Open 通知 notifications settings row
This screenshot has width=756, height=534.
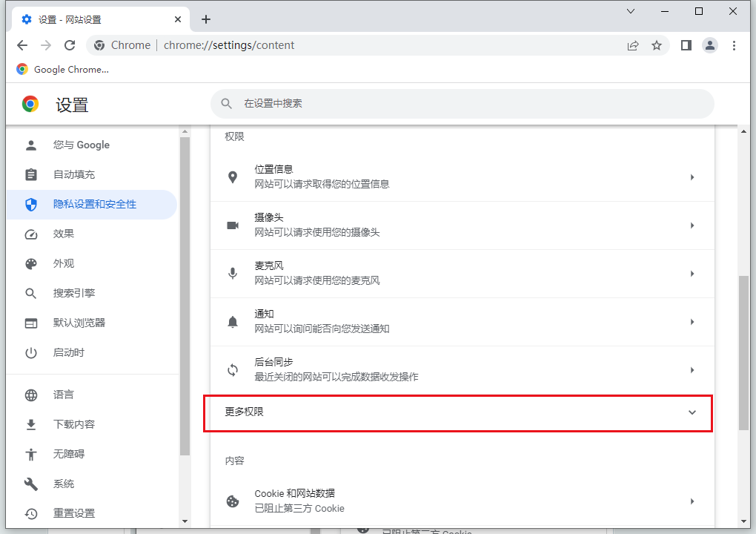tap(462, 322)
